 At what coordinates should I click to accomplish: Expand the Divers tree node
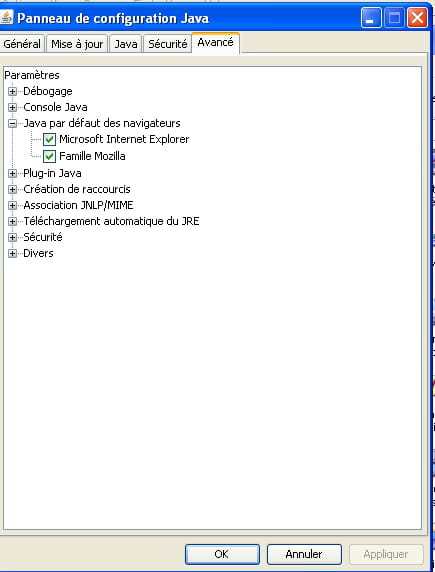tap(12, 254)
